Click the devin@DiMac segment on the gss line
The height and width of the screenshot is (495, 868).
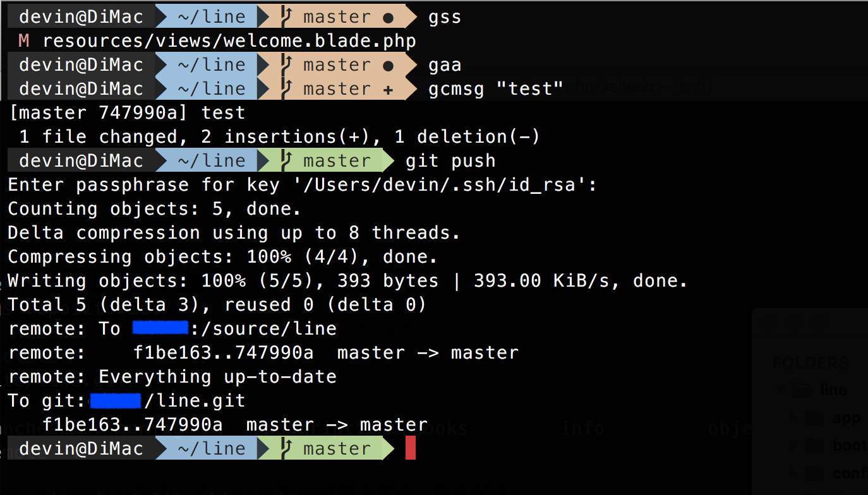click(81, 16)
